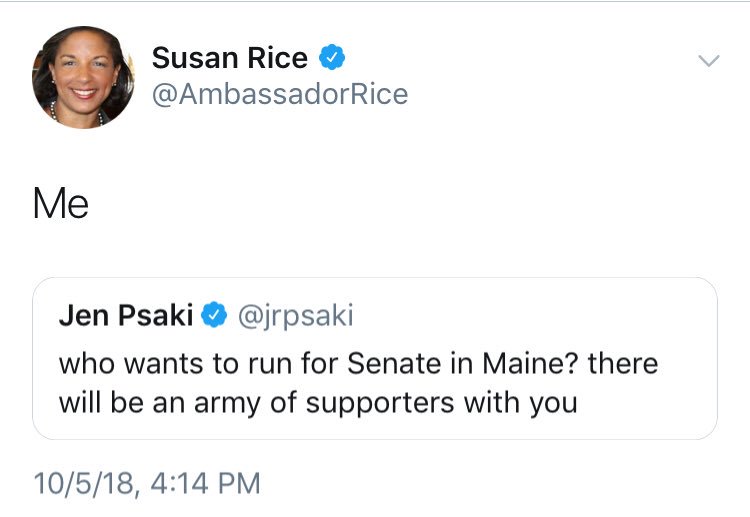Open Susan Rice's profile picture
750x517 pixels.
83,77
